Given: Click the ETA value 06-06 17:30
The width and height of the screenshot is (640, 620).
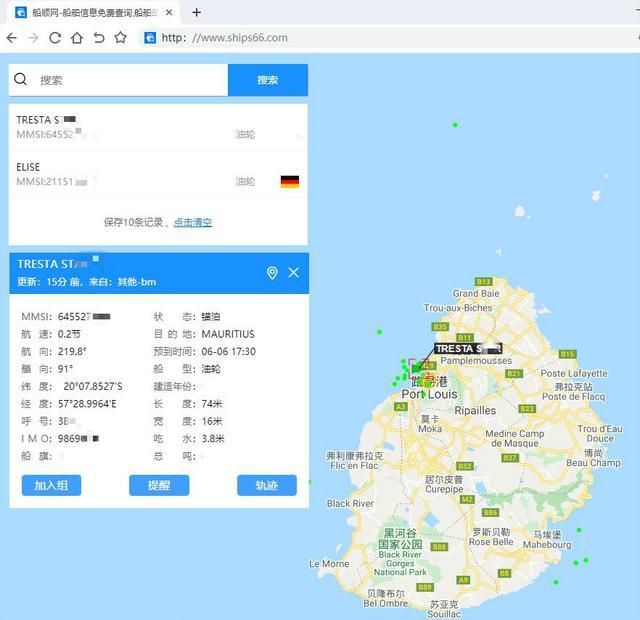Looking at the screenshot, I should (x=229, y=352).
